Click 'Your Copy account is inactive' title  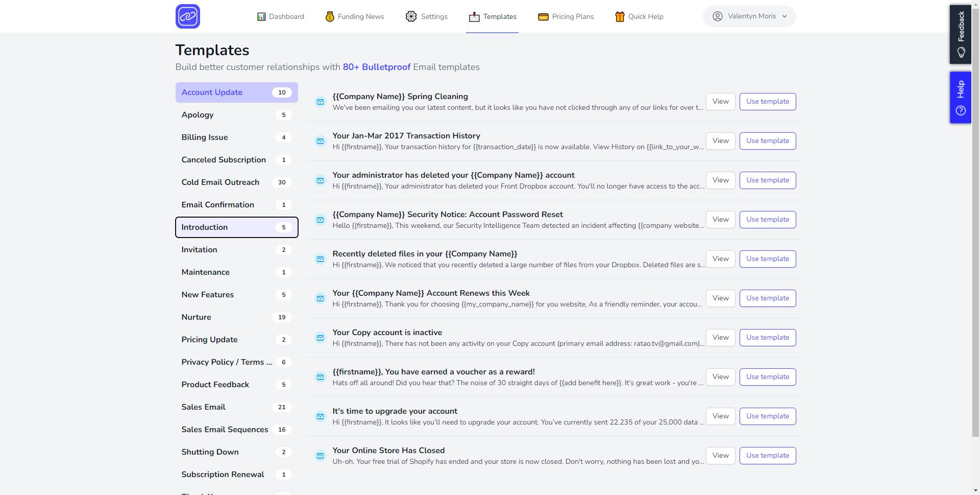pos(387,333)
